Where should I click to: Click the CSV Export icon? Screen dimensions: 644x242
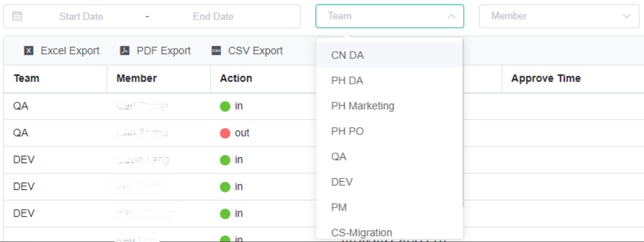[216, 51]
